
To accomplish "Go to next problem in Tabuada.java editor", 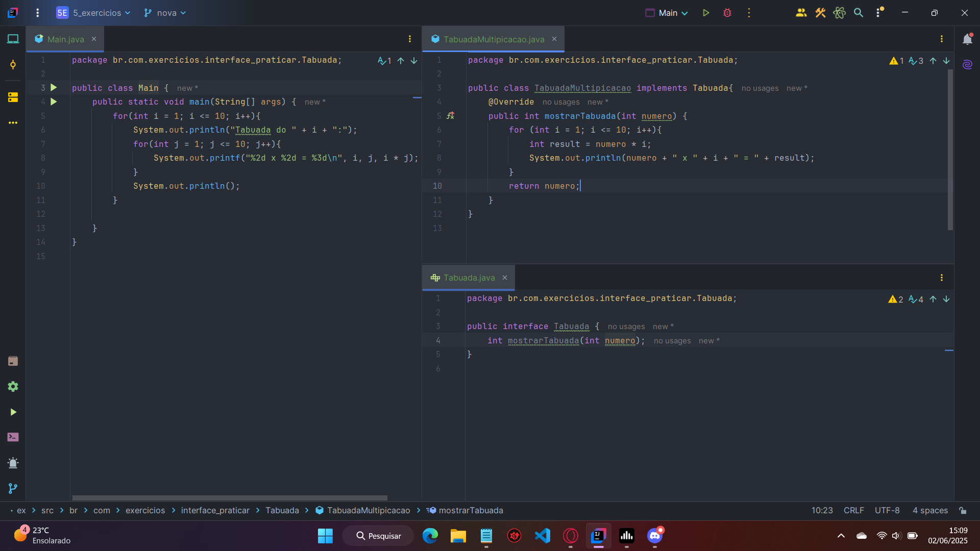I will pyautogui.click(x=946, y=299).
